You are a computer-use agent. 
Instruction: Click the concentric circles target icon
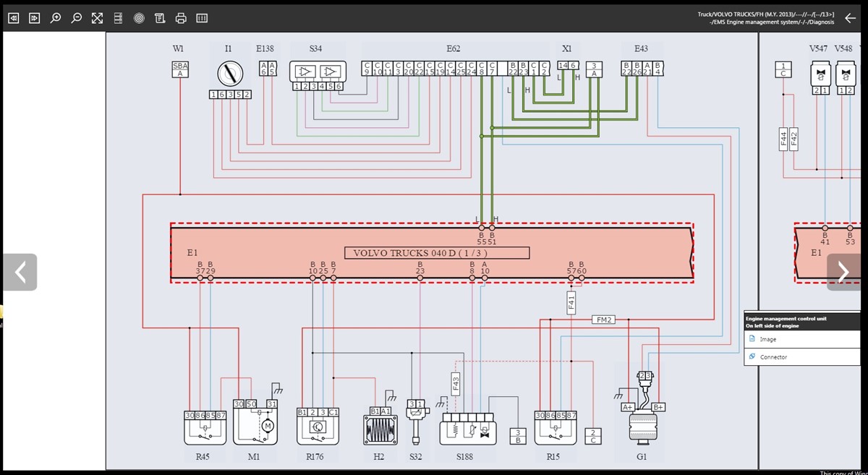click(x=140, y=18)
